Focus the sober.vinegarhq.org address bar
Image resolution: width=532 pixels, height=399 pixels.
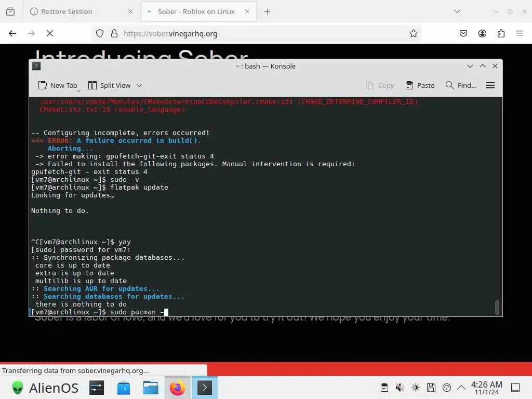[x=256, y=33]
